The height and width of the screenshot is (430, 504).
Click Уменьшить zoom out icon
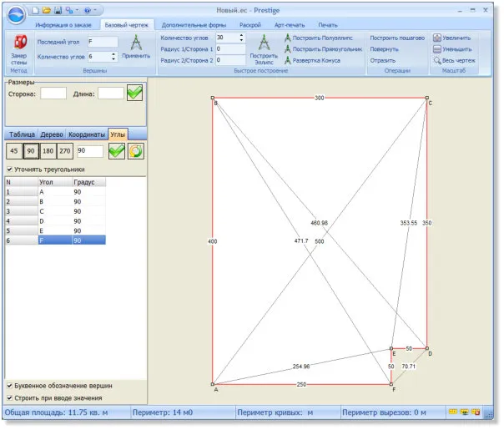pos(436,49)
